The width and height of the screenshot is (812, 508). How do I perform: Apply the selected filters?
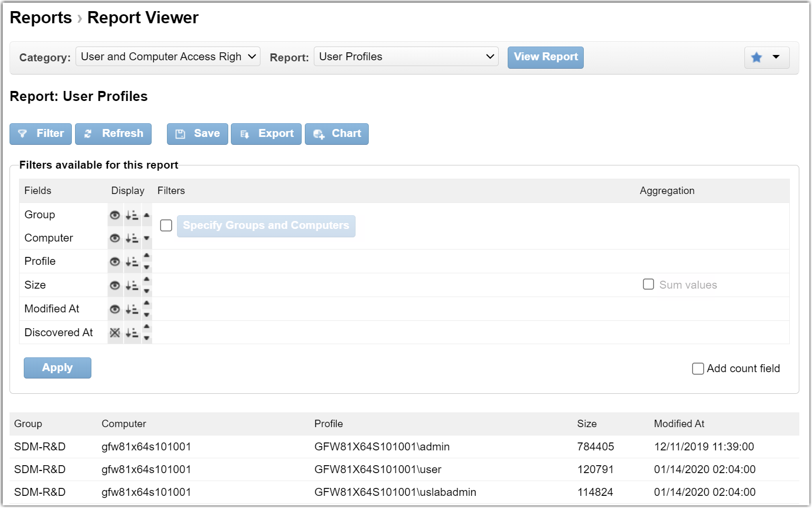pyautogui.click(x=58, y=368)
